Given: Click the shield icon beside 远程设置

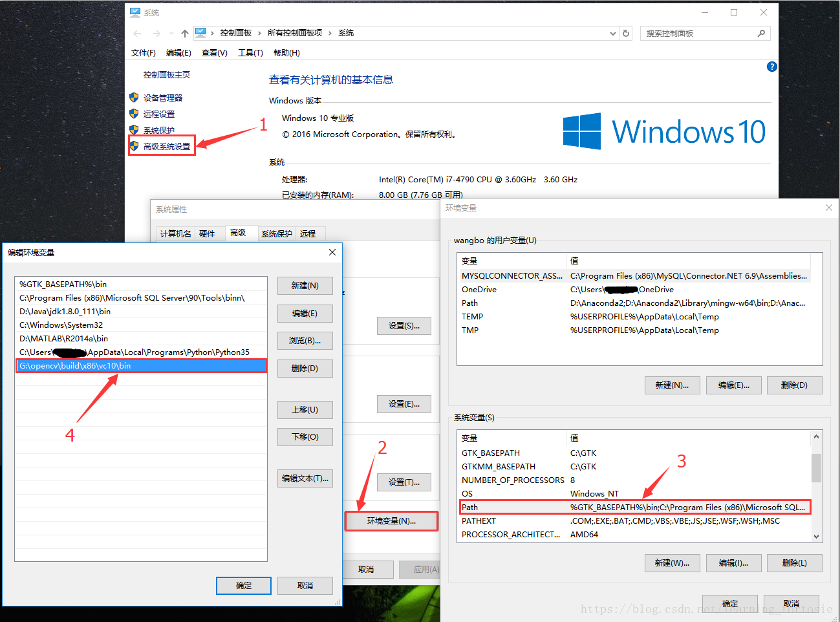Looking at the screenshot, I should click(x=134, y=114).
